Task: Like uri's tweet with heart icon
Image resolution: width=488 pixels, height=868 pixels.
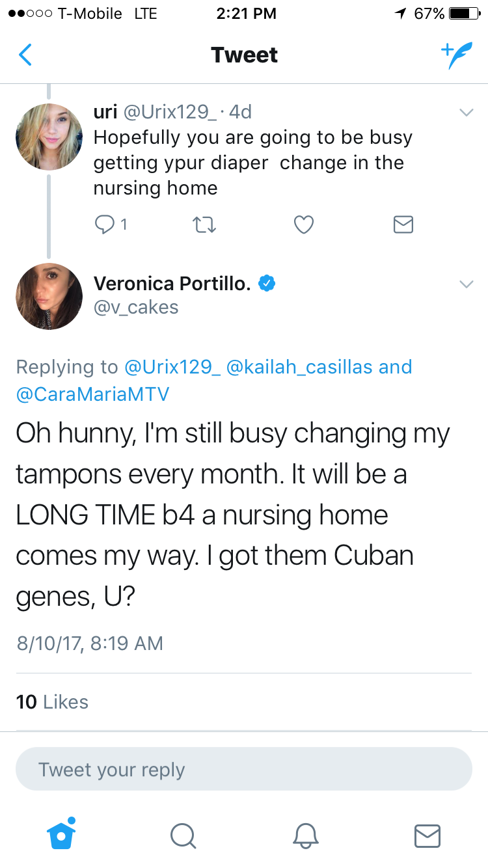Action: point(304,224)
